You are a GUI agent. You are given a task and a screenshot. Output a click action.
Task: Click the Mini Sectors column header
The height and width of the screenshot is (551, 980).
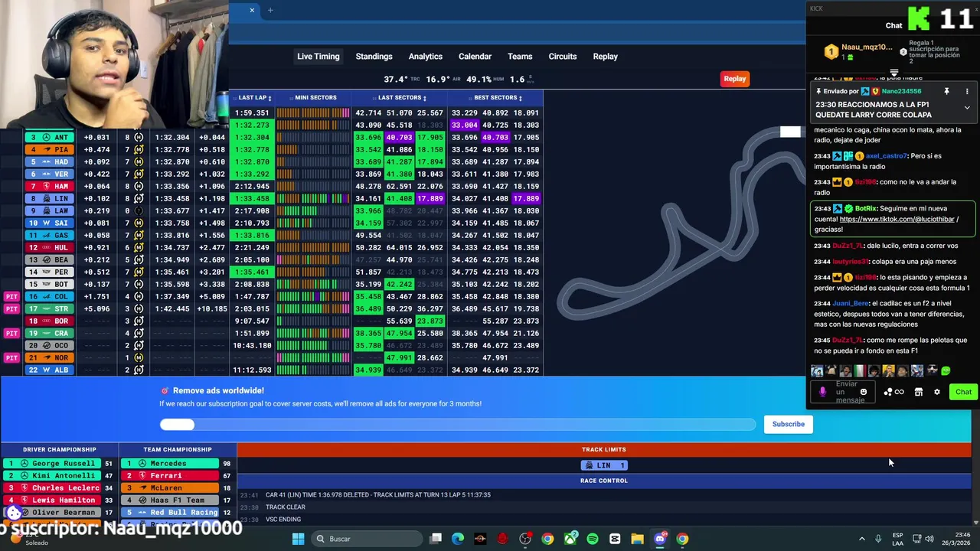point(315,97)
